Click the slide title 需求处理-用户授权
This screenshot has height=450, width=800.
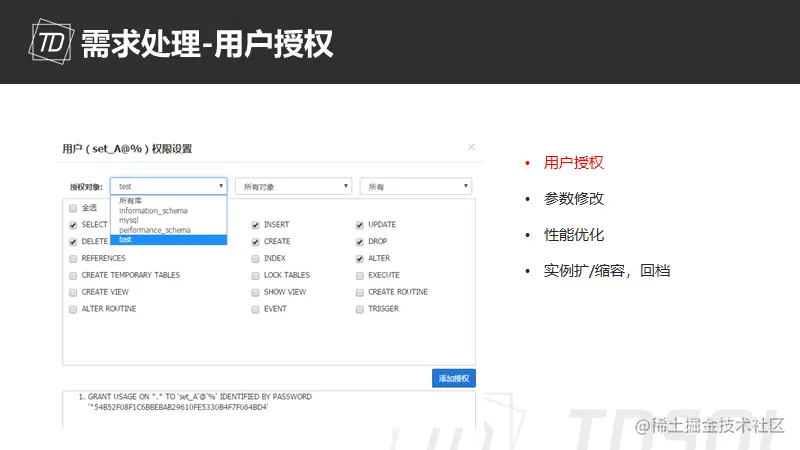[207, 43]
